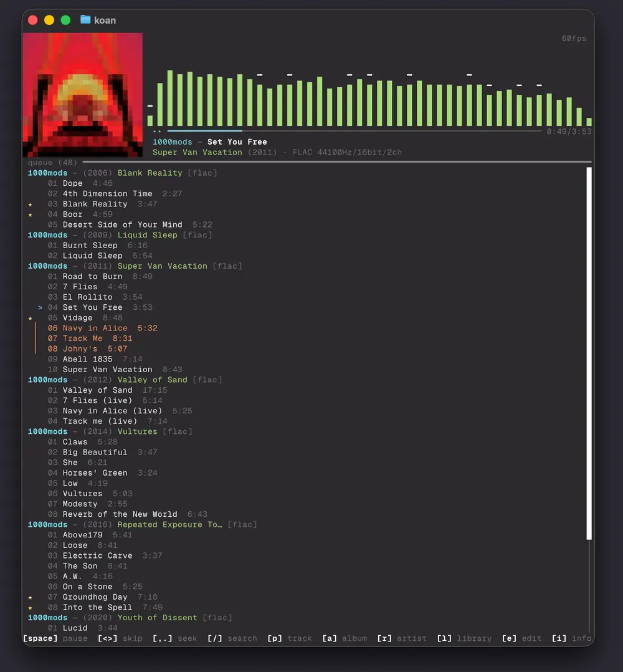Select highlighted track Track Me 8:31
Viewport: 623px width, 672px height.
tap(90, 338)
